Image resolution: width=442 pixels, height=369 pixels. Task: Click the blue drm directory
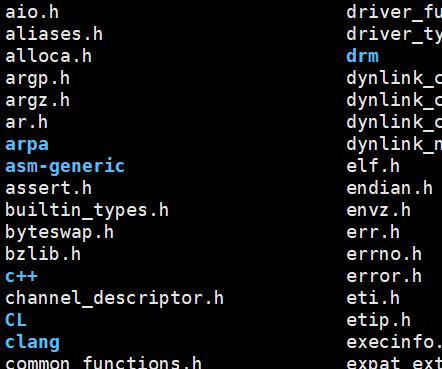(x=363, y=56)
